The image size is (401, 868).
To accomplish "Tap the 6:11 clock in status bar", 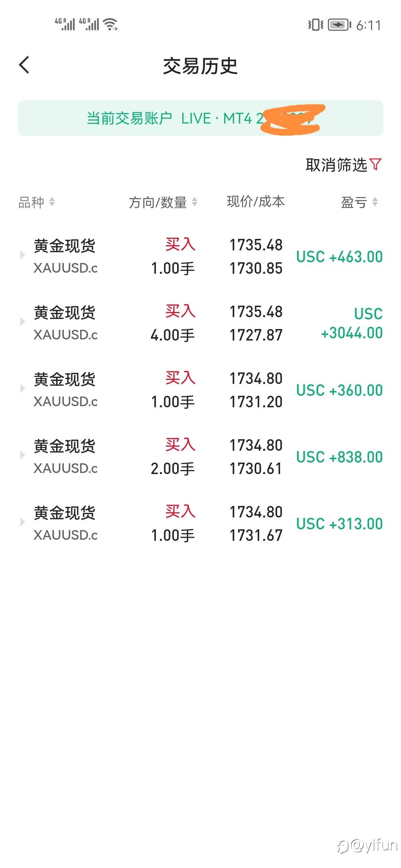I will click(368, 25).
